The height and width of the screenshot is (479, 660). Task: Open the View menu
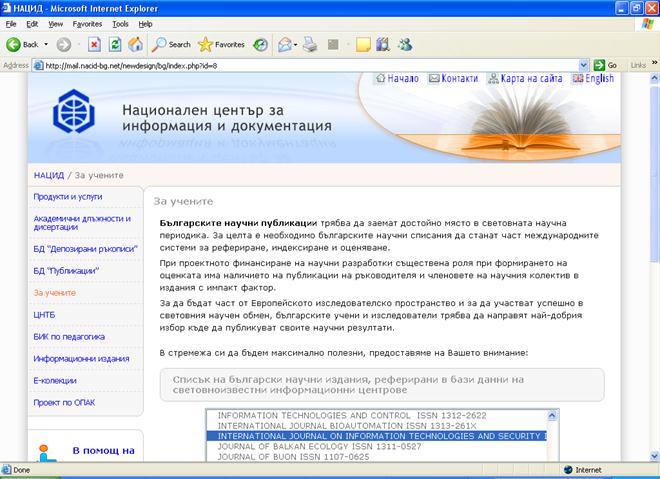tap(56, 24)
